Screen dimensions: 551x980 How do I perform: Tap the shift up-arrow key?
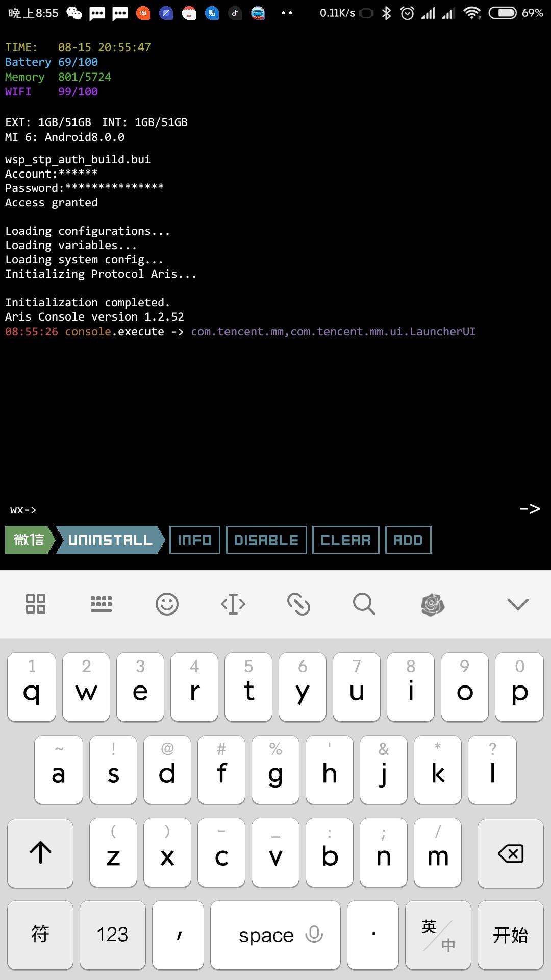40,853
